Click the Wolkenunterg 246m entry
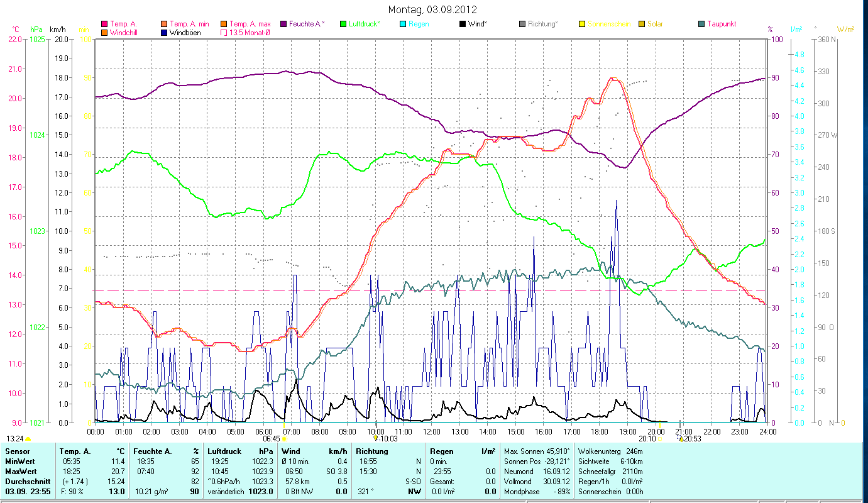Viewport: 868px width, 503px height. tap(610, 451)
